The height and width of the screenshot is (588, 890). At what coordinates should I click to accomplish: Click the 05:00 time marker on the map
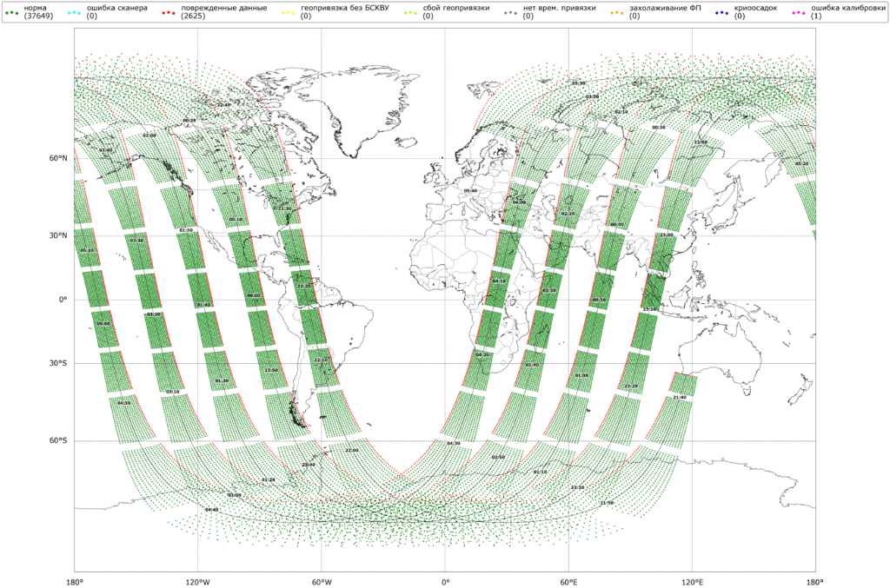[103, 323]
